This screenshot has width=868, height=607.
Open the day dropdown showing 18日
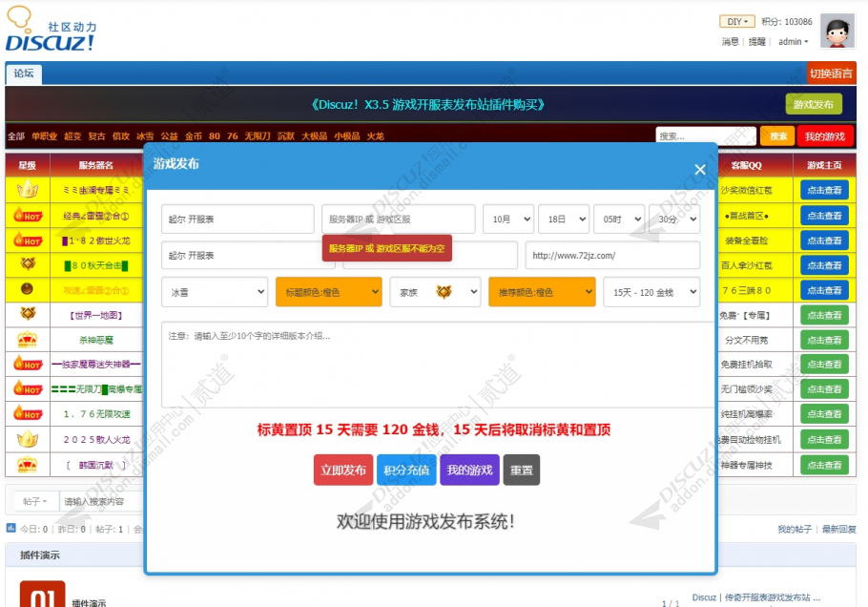point(564,220)
